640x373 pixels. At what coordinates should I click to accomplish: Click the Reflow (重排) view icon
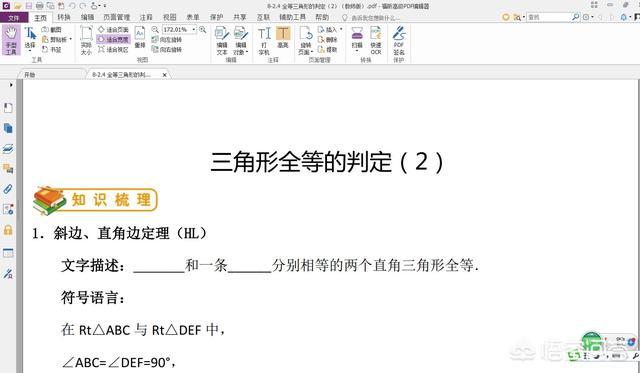tap(140, 37)
